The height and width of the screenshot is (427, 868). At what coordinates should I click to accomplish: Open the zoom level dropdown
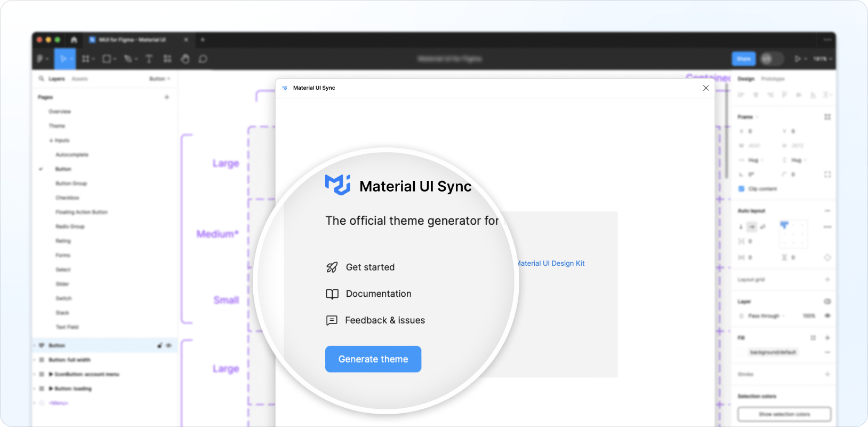coord(822,59)
